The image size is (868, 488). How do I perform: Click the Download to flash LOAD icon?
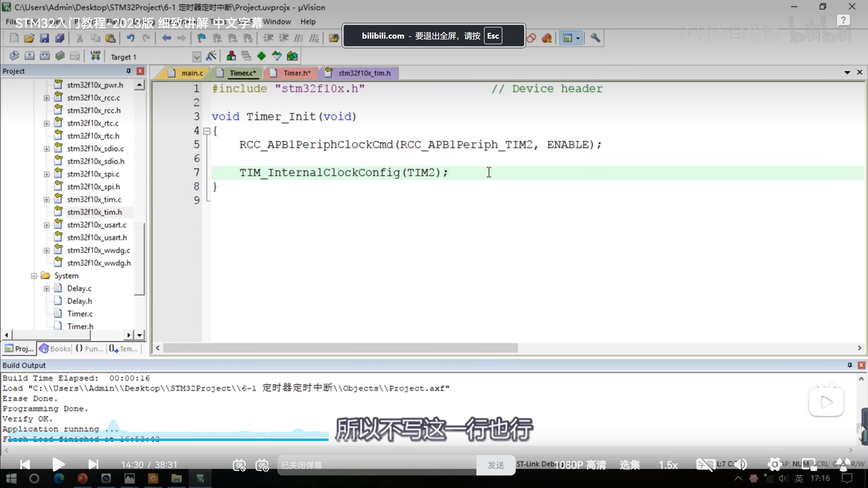pos(95,56)
